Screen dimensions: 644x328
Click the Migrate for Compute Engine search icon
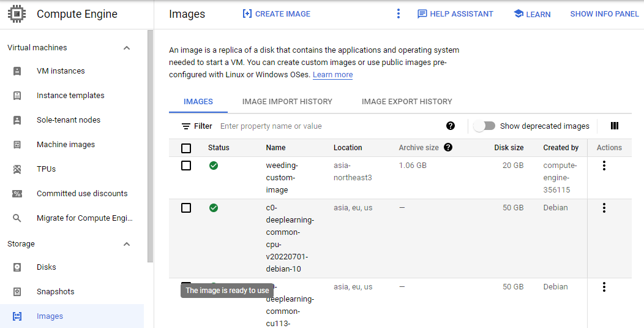click(x=17, y=218)
